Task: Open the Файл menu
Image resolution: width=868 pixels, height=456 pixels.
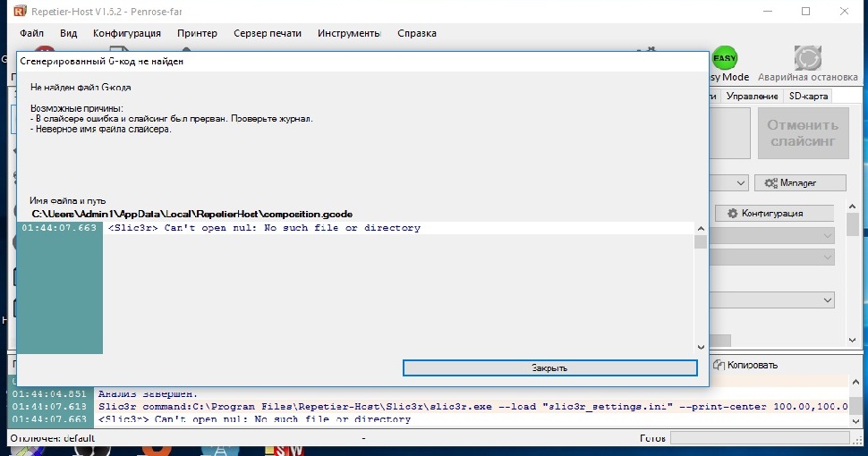Action: 31,33
